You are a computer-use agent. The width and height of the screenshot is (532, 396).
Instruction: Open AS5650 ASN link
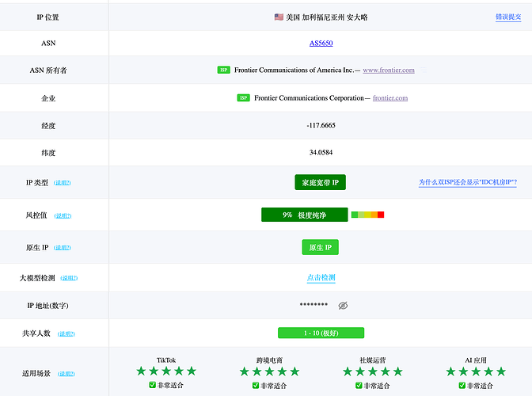pos(321,43)
